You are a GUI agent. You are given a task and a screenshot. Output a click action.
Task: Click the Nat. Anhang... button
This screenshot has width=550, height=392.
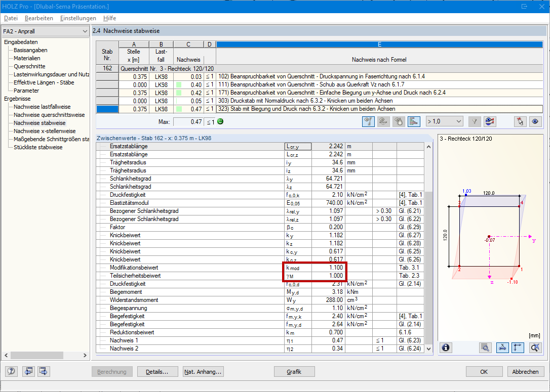tap(203, 372)
